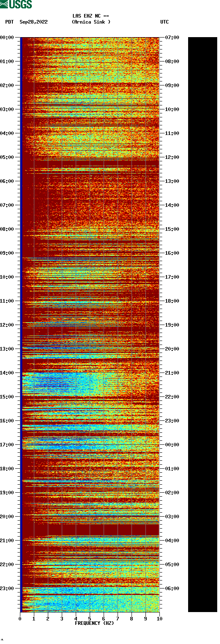Click the 00:00 PDT time label

tap(7, 38)
